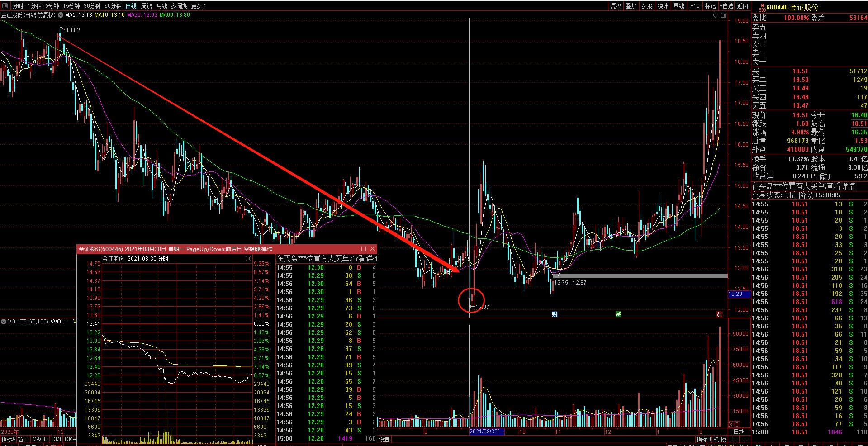Expand the 更多 periods menu
Viewport: 868px width, 446px height.
199,6
